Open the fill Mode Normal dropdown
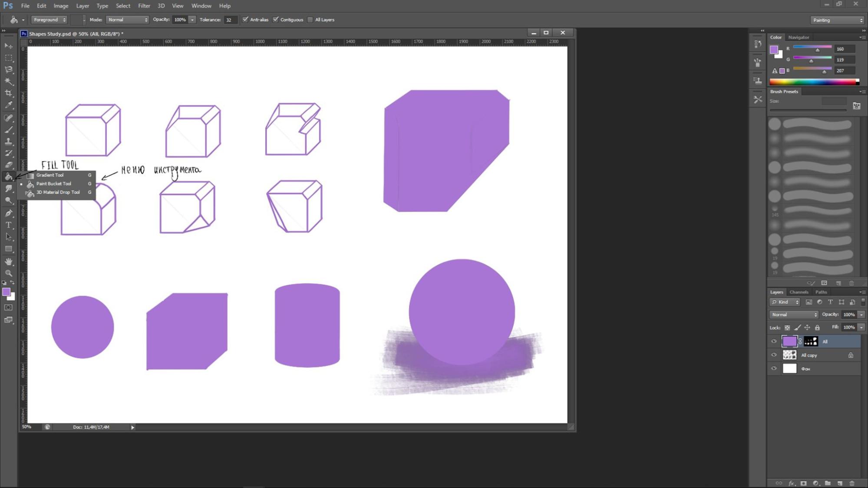 (127, 20)
